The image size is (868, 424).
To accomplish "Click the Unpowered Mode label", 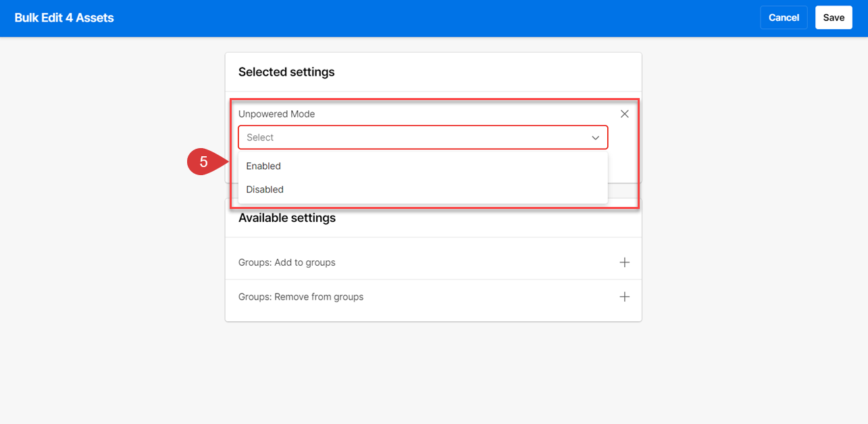I will point(277,114).
